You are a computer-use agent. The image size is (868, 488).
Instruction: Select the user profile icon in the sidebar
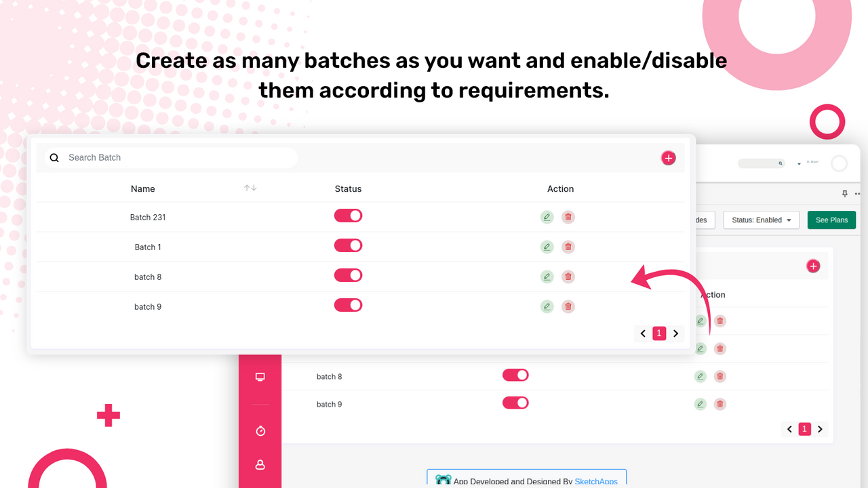pyautogui.click(x=260, y=465)
